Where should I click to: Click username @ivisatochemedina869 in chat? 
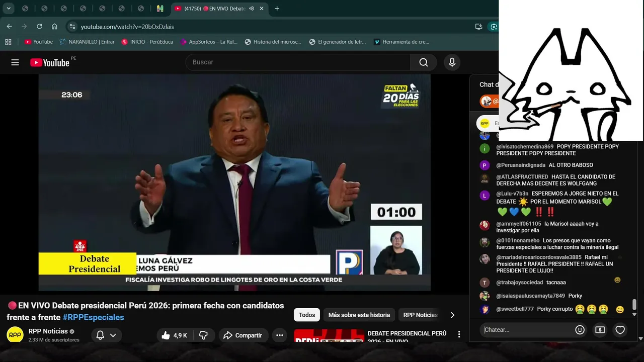click(x=525, y=147)
